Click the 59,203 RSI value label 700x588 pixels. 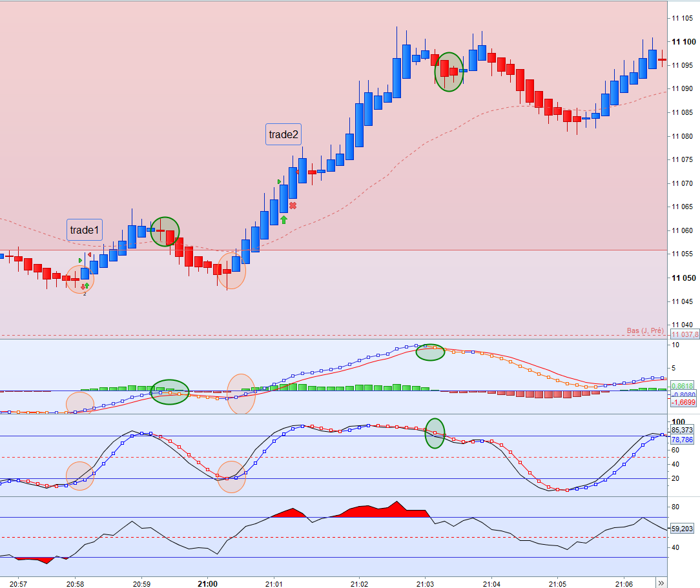point(682,529)
